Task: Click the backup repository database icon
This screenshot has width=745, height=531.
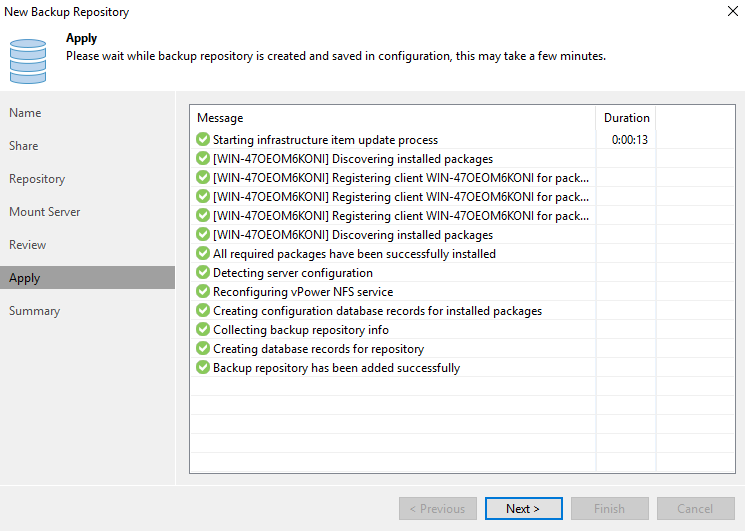Action: point(28,61)
